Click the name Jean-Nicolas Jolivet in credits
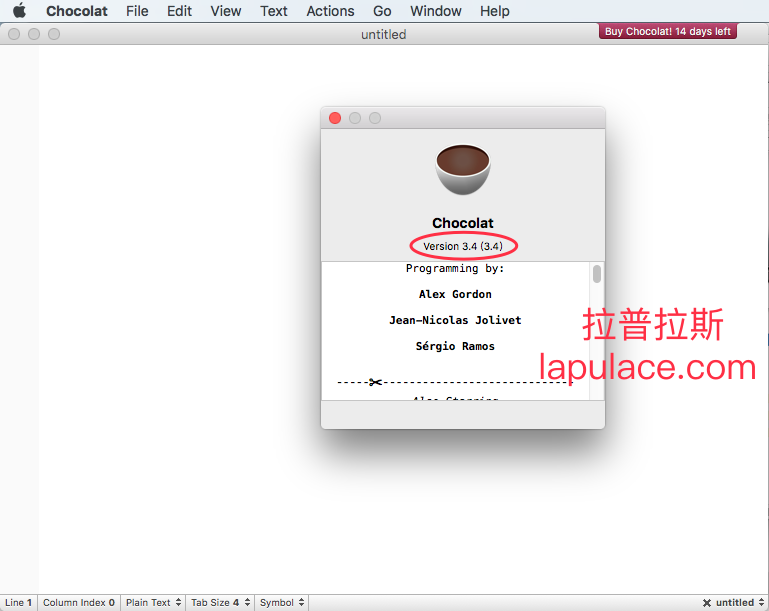The image size is (769, 611). pos(455,320)
